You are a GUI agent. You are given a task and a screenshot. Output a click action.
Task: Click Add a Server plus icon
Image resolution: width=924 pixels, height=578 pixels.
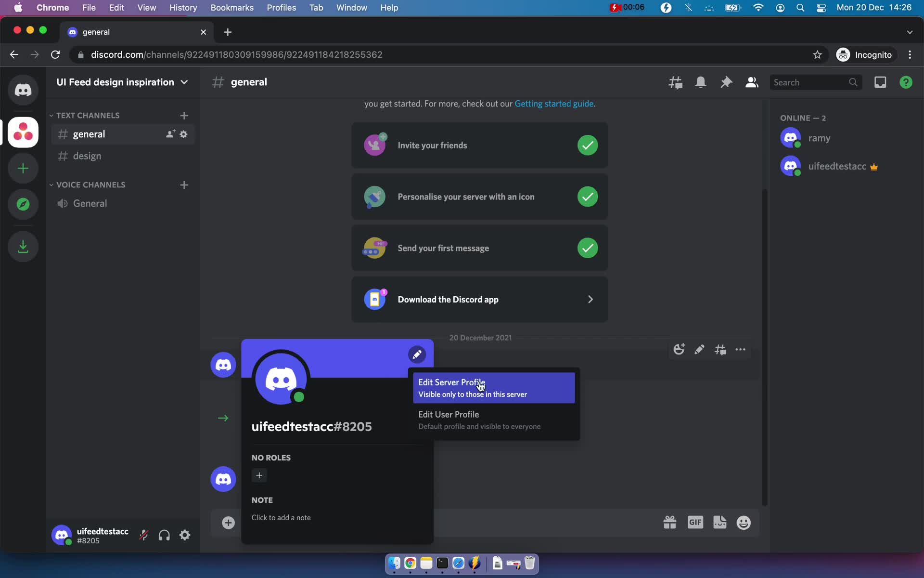[x=23, y=169]
